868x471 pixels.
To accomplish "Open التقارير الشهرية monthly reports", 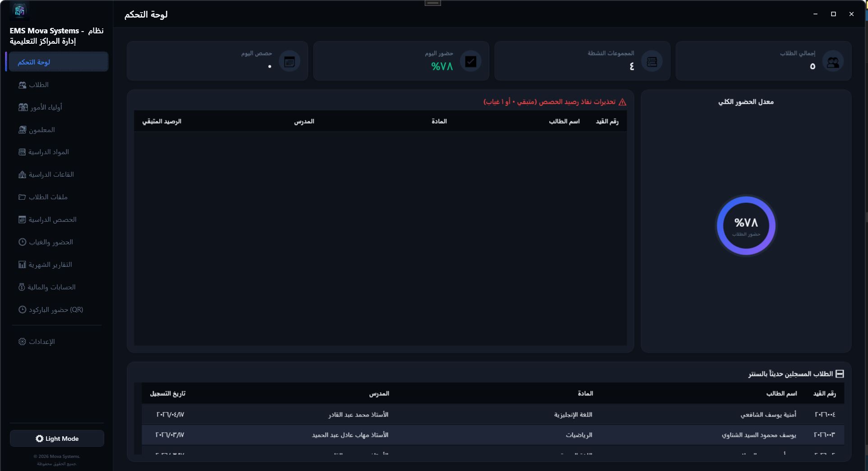I will (x=58, y=265).
